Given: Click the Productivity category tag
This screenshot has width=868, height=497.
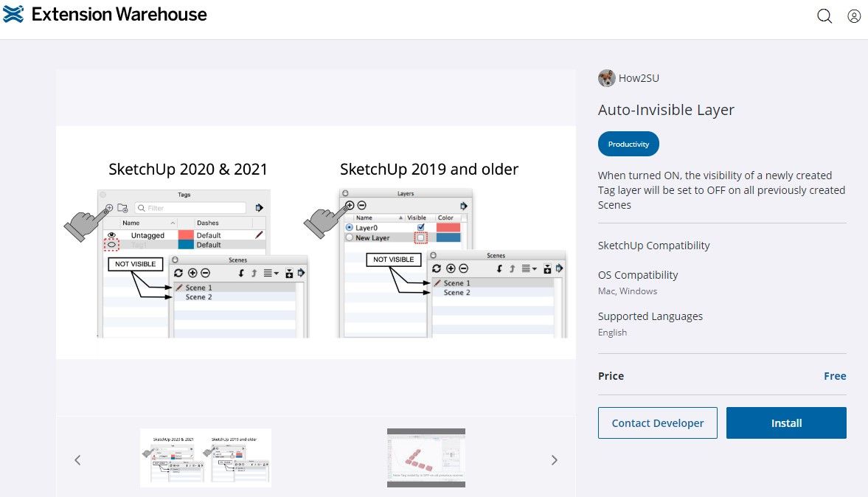Looking at the screenshot, I should coord(628,145).
